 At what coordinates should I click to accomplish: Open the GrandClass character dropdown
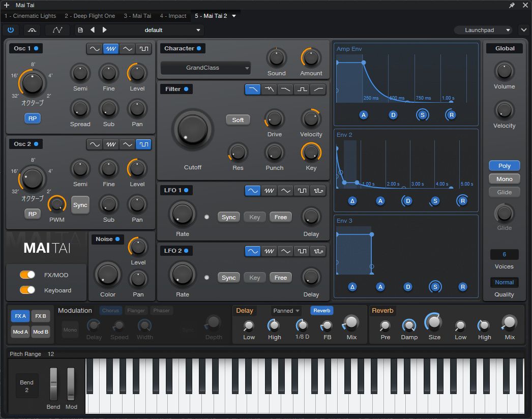205,68
